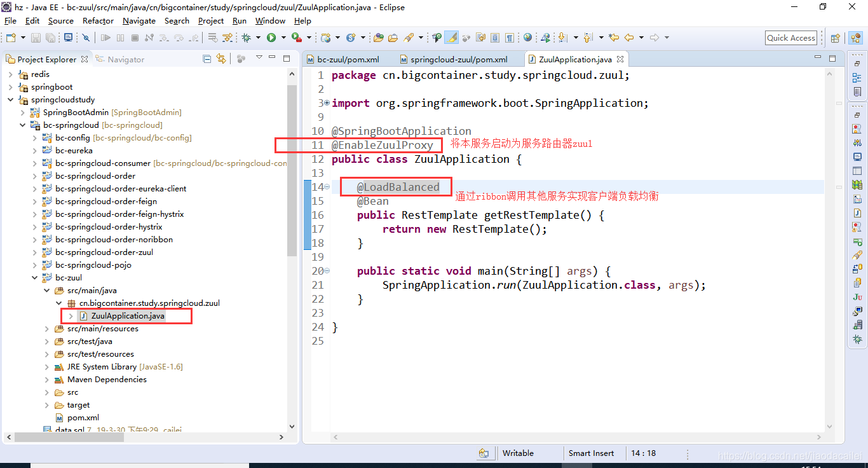Select ZuulApplication.java in Project Explorer
868x468 pixels.
click(x=128, y=316)
